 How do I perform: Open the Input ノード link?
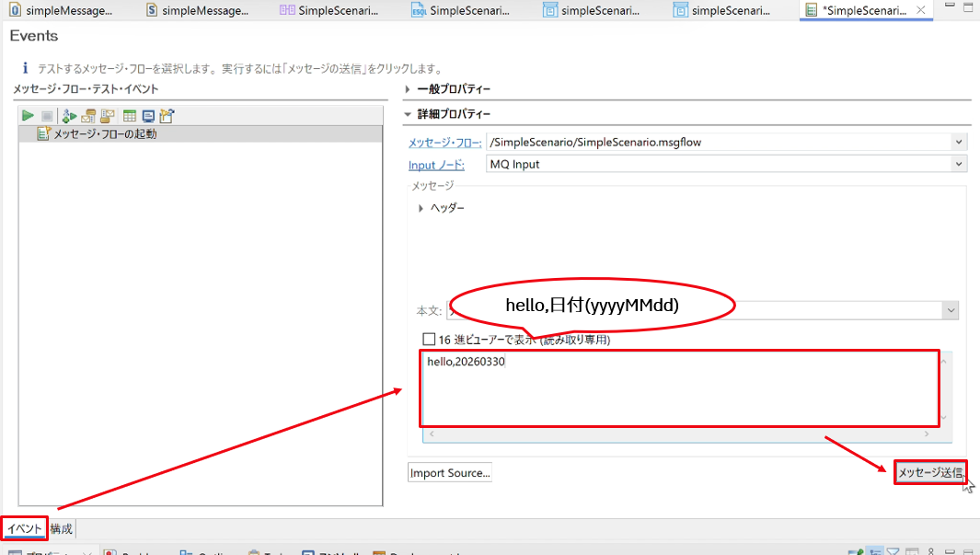[436, 165]
